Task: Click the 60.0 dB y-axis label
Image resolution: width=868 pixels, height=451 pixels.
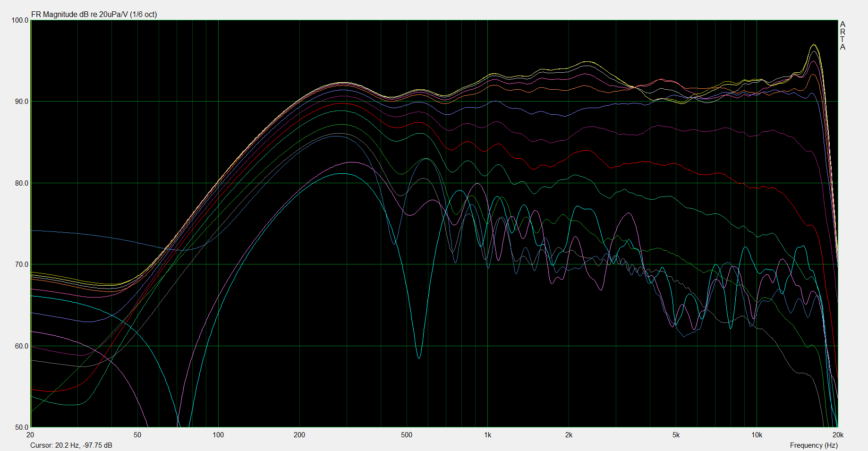Action: 22,346
